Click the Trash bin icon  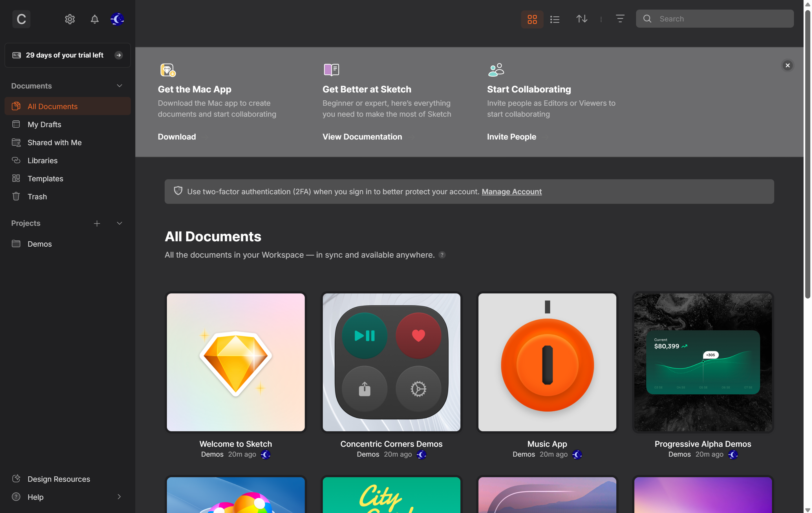[16, 196]
